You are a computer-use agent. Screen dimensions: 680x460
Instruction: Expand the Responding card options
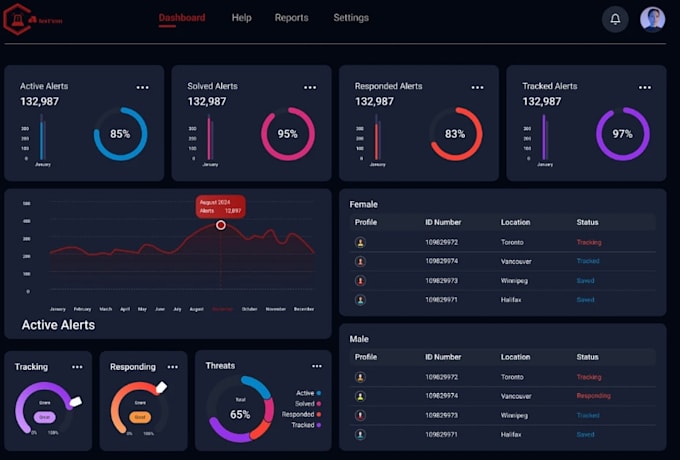[173, 367]
